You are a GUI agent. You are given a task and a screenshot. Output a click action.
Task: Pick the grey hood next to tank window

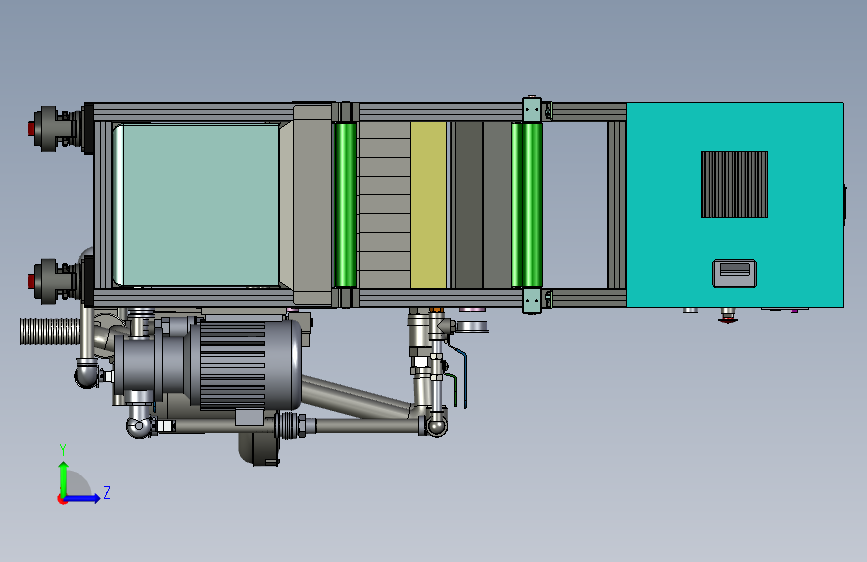tap(312, 205)
